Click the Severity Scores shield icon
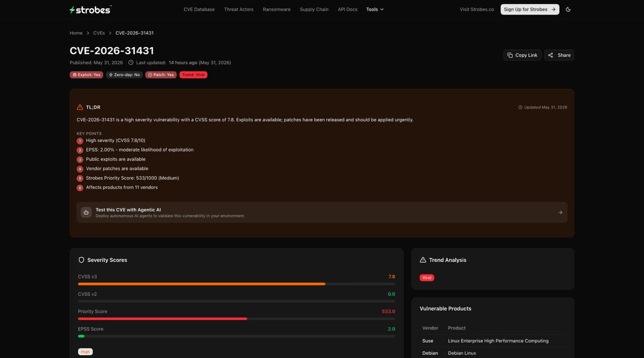 point(82,260)
